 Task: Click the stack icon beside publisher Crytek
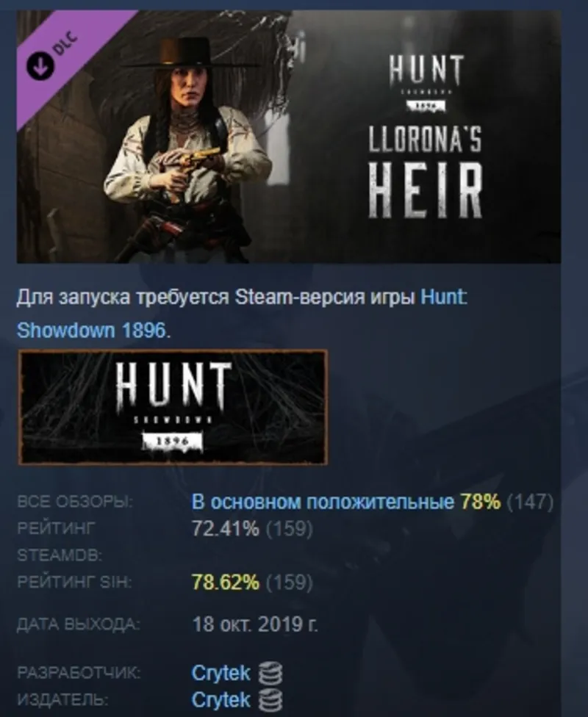[x=270, y=700]
